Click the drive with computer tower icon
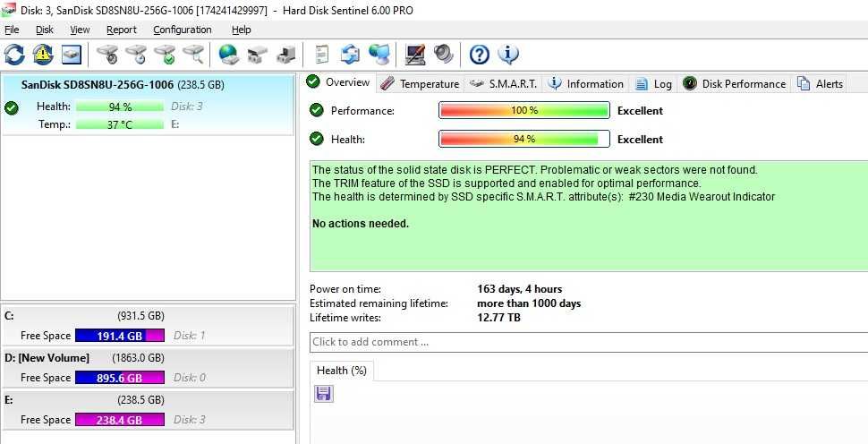Viewport: 868px width, 444px height. pos(286,55)
